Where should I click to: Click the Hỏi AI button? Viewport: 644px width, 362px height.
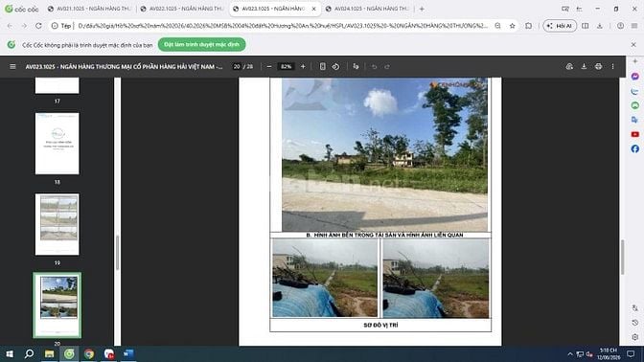point(560,26)
